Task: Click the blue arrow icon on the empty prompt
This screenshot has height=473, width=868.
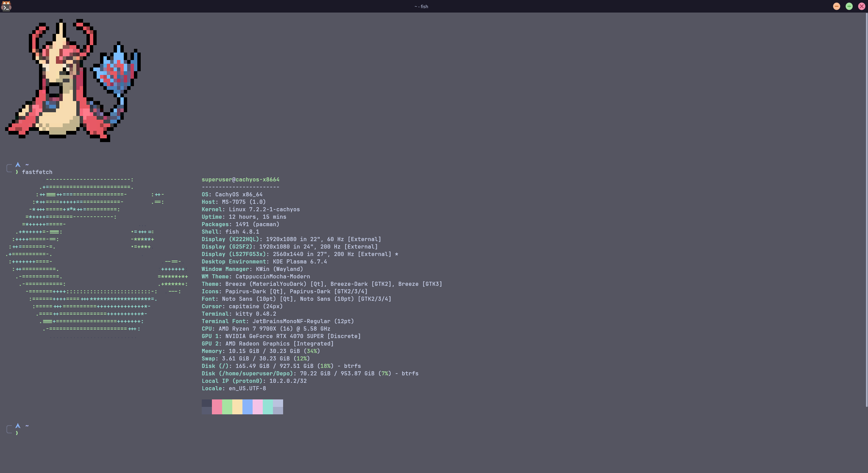Action: click(18, 426)
